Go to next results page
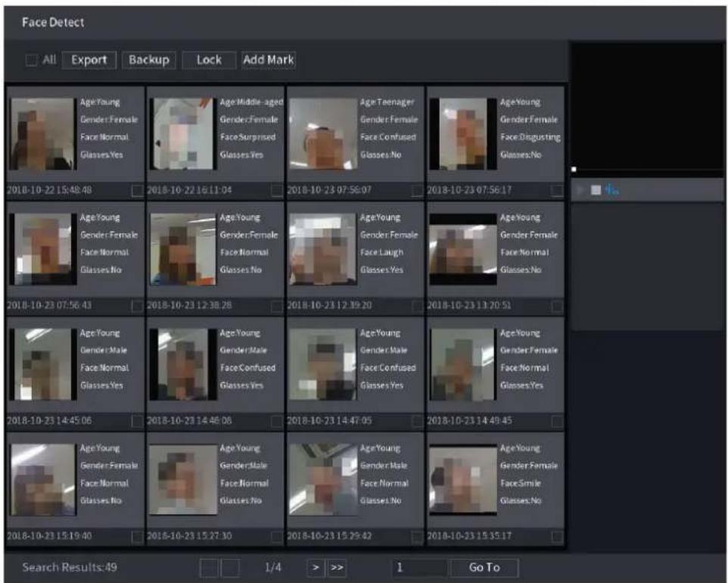The image size is (728, 583). [316, 568]
